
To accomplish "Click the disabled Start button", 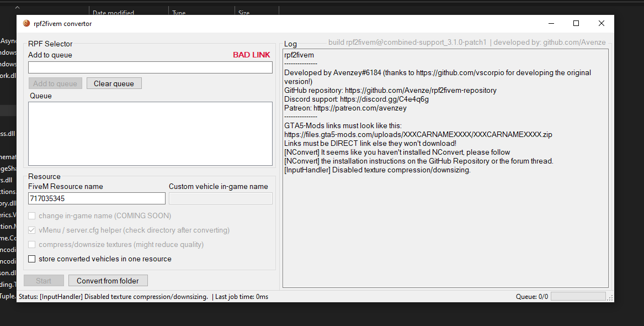I will coord(44,281).
